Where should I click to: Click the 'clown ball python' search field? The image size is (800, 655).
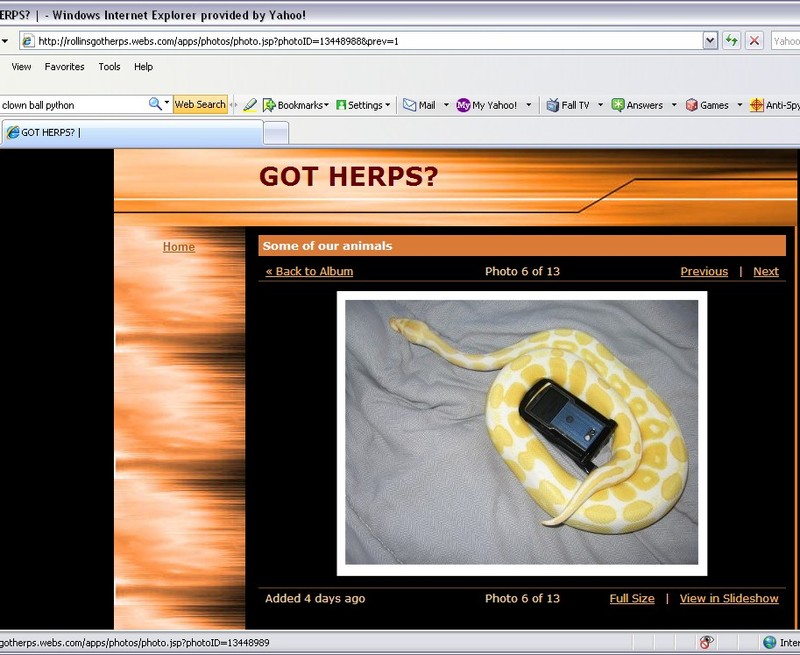74,105
